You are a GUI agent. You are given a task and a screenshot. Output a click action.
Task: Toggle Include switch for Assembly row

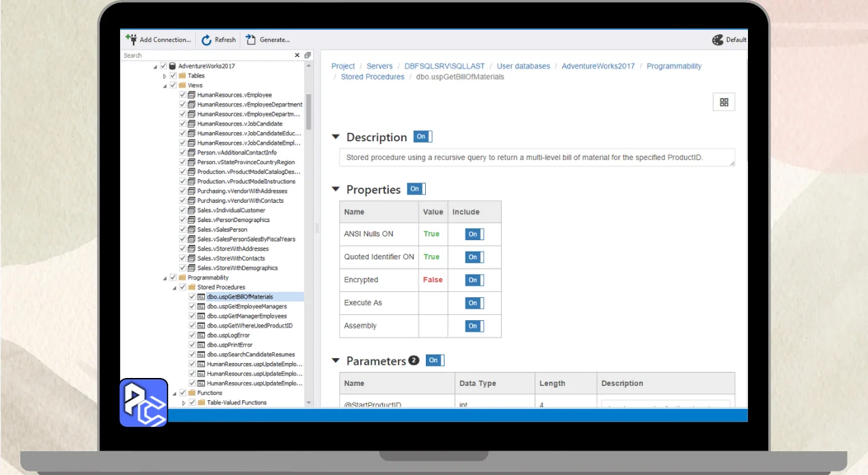pyautogui.click(x=475, y=326)
